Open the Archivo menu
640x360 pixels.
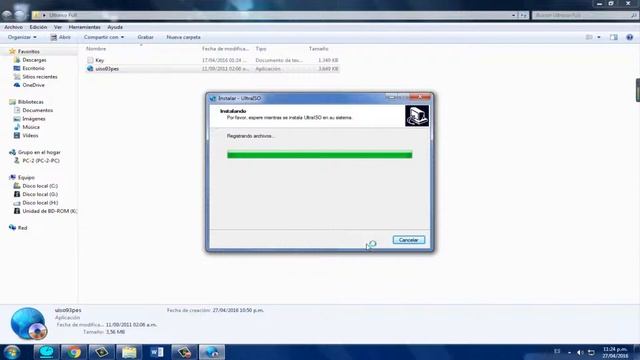(13, 27)
